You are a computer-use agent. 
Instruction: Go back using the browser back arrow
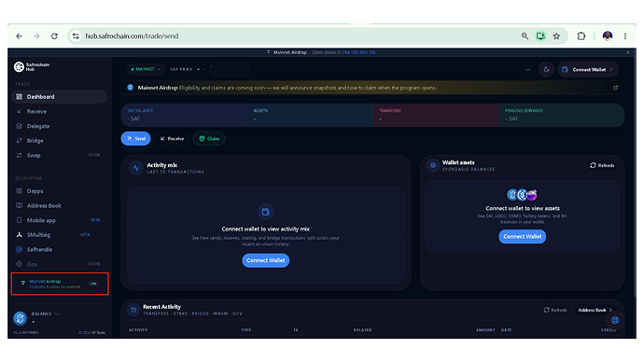tap(20, 36)
